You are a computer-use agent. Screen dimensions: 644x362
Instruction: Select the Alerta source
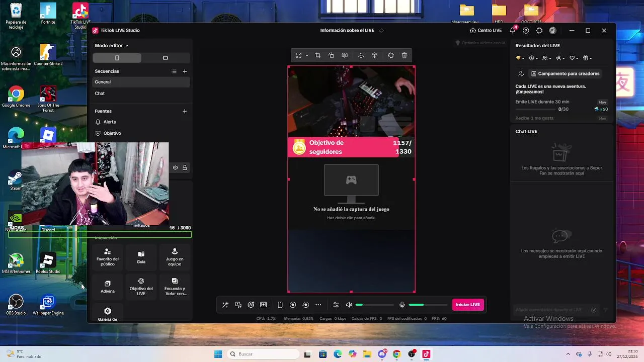point(141,122)
